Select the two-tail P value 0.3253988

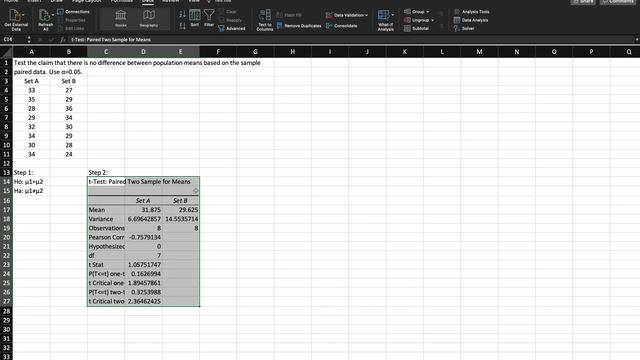point(143,292)
